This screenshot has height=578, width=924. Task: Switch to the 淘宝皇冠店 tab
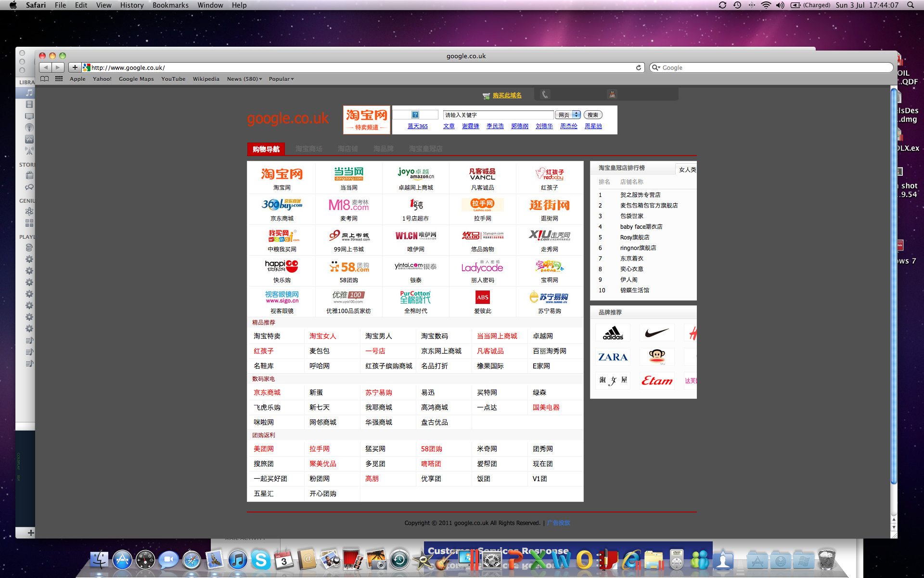point(426,149)
